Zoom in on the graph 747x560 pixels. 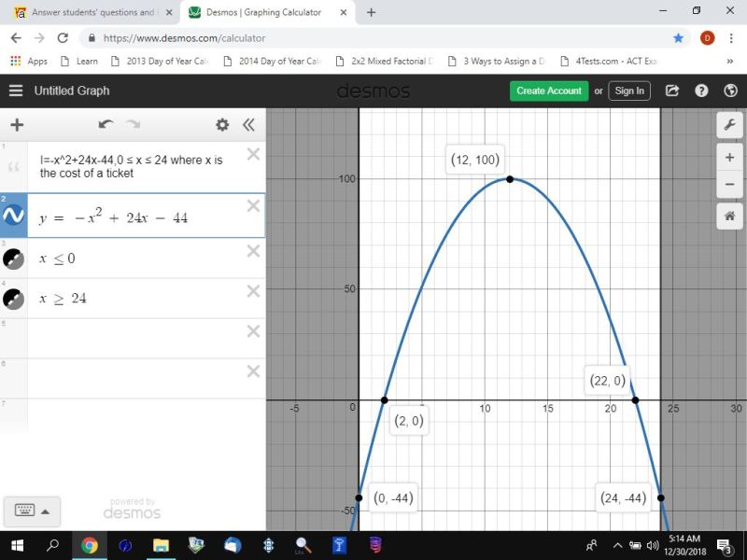(729, 157)
